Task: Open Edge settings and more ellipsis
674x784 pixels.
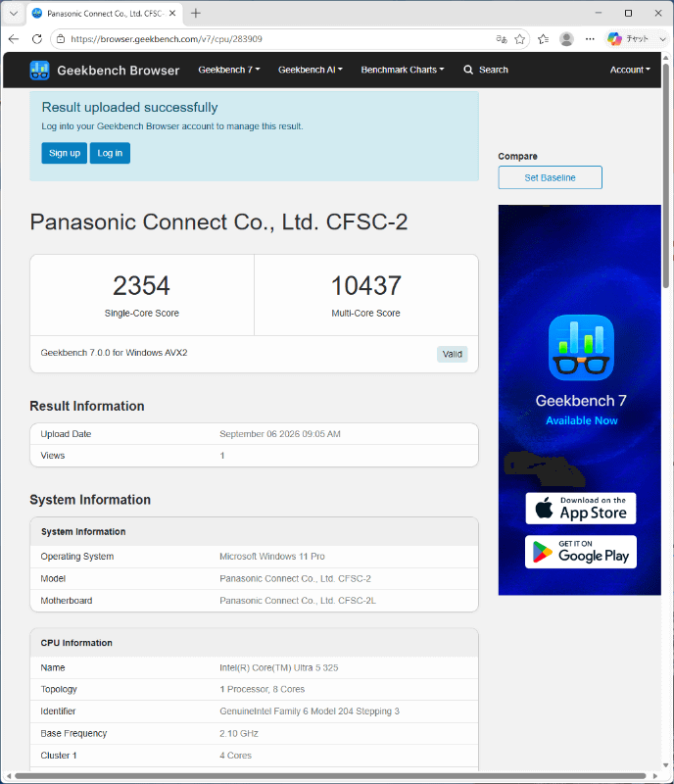Action: [590, 39]
